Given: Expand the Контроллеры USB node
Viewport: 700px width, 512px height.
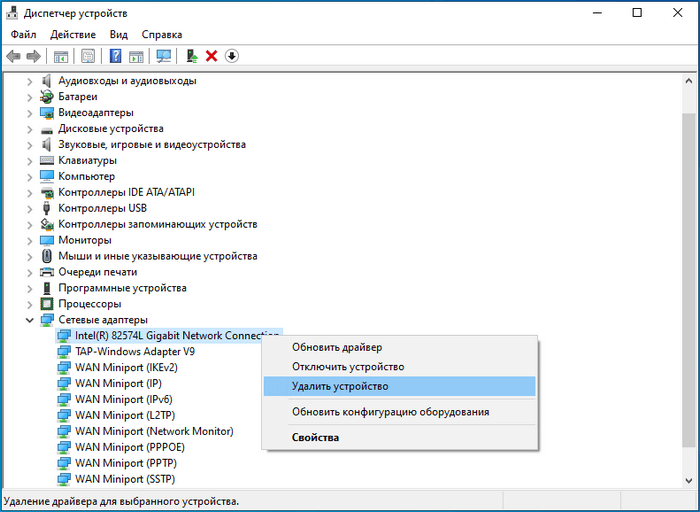Looking at the screenshot, I should click(x=29, y=208).
